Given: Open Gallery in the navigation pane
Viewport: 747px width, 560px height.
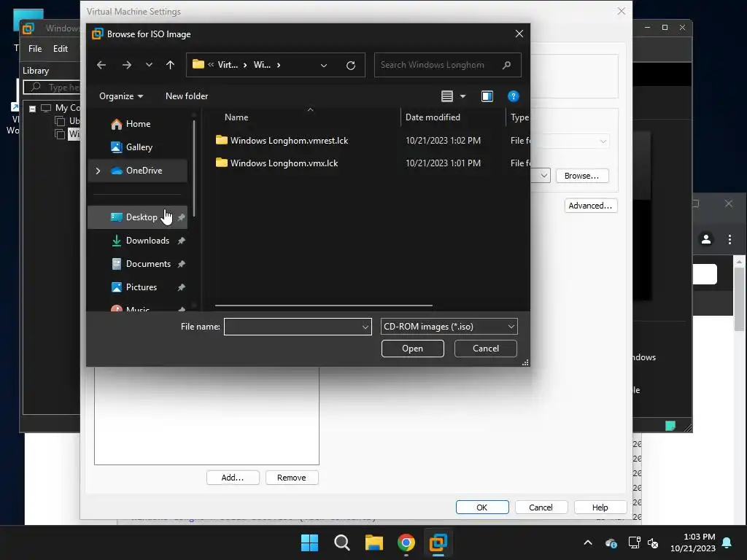Looking at the screenshot, I should click(139, 147).
